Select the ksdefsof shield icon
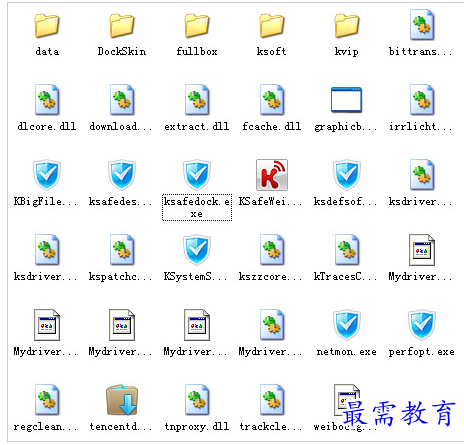Image resolution: width=464 pixels, height=445 pixels. [347, 175]
